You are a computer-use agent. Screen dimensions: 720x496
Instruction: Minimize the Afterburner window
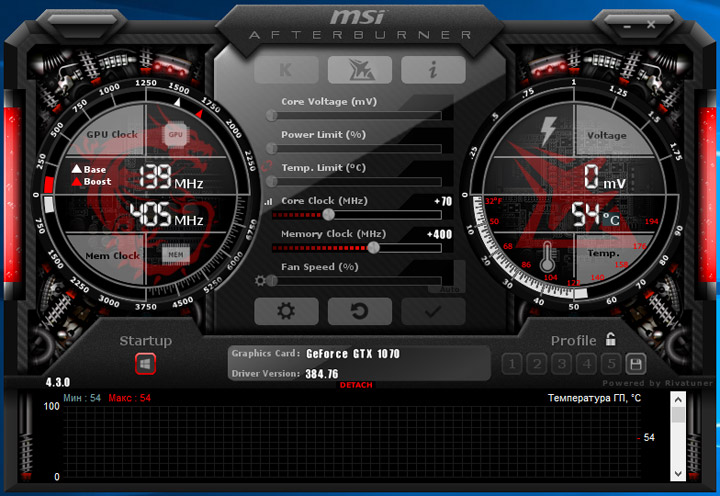(627, 27)
